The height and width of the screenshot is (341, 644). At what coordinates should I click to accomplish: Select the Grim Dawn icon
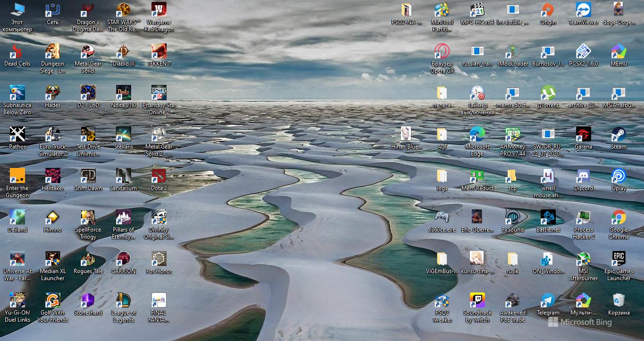[x=88, y=180]
